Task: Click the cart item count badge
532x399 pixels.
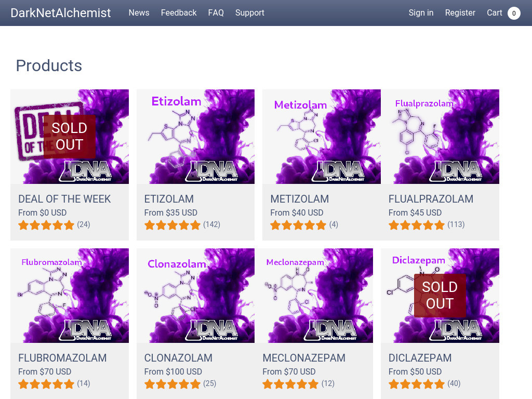Action: click(x=514, y=13)
